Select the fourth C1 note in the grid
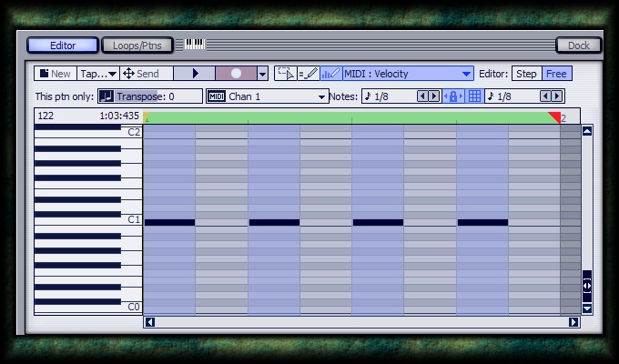 tap(482, 223)
